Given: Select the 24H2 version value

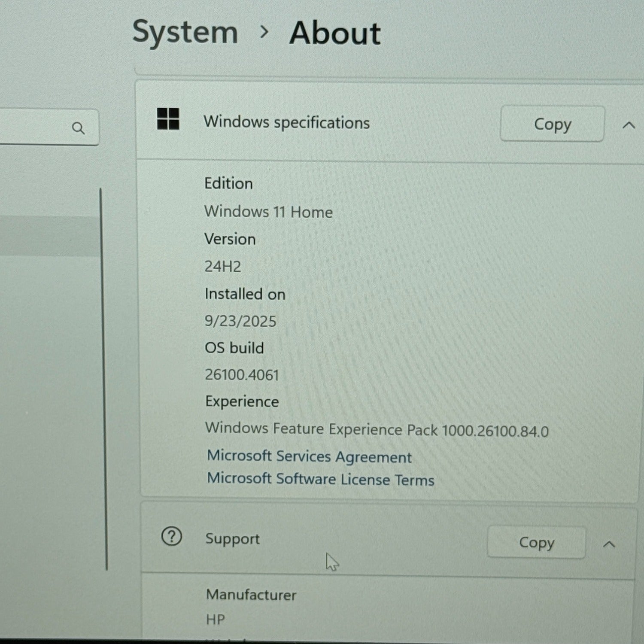Looking at the screenshot, I should (222, 267).
